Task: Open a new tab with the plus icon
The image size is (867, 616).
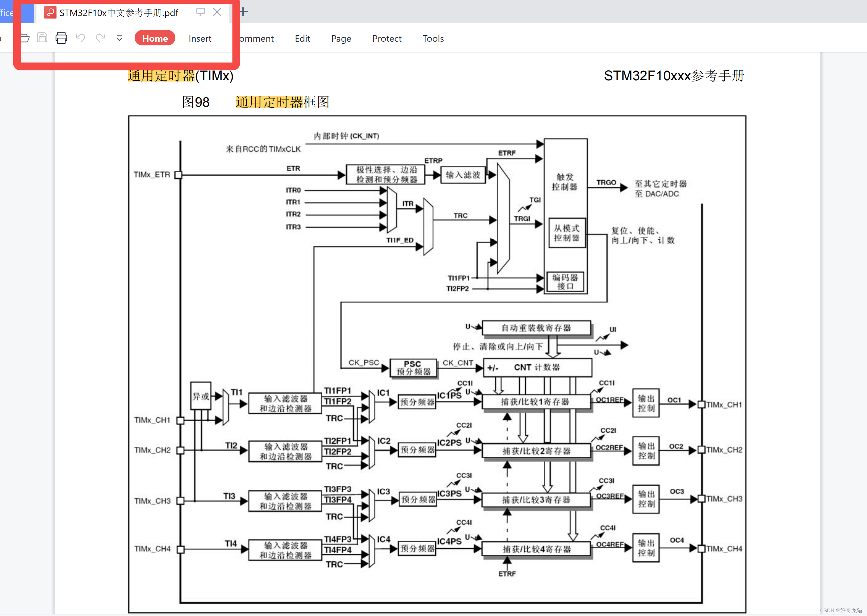Action: [x=244, y=12]
